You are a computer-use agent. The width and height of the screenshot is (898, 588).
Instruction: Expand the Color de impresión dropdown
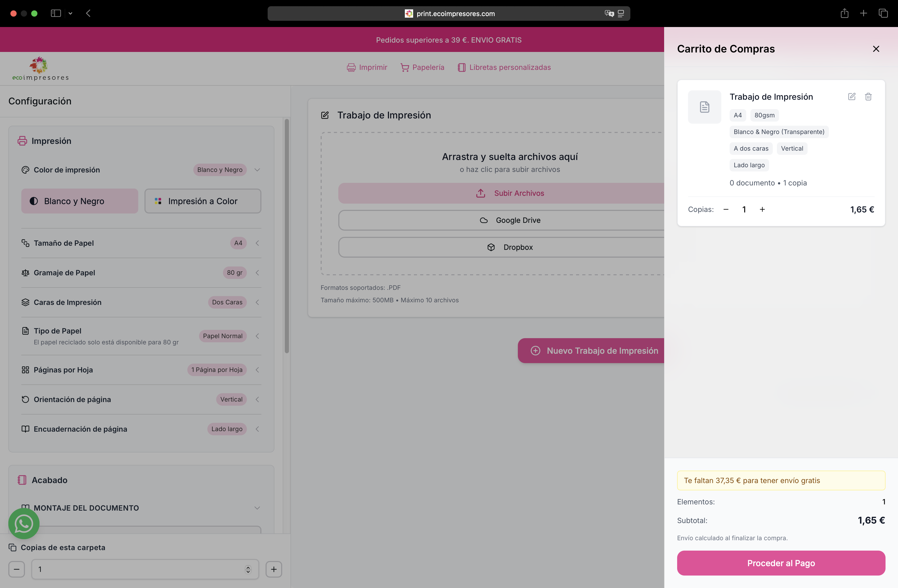tap(258, 170)
